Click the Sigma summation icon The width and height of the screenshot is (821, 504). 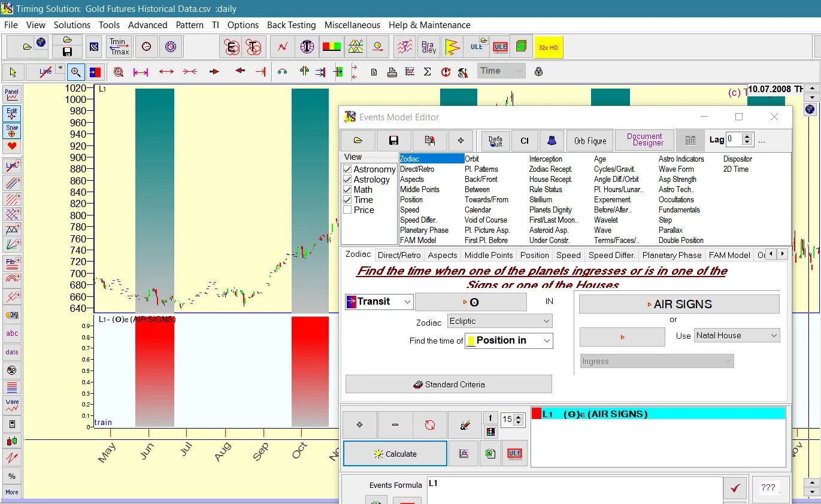pos(428,72)
